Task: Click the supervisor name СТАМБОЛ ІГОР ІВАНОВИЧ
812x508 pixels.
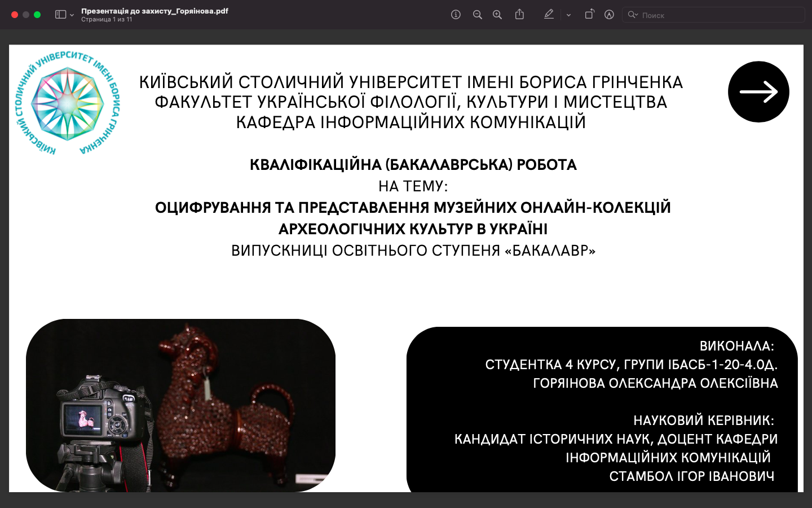Action: coord(691,476)
